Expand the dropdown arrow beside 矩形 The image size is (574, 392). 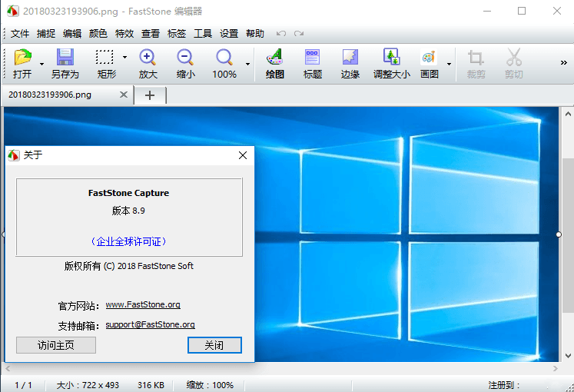click(124, 57)
